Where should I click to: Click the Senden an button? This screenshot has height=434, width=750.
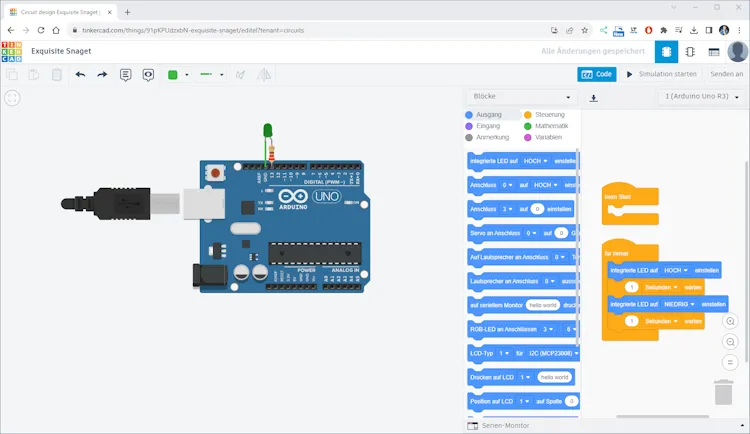pyautogui.click(x=727, y=74)
